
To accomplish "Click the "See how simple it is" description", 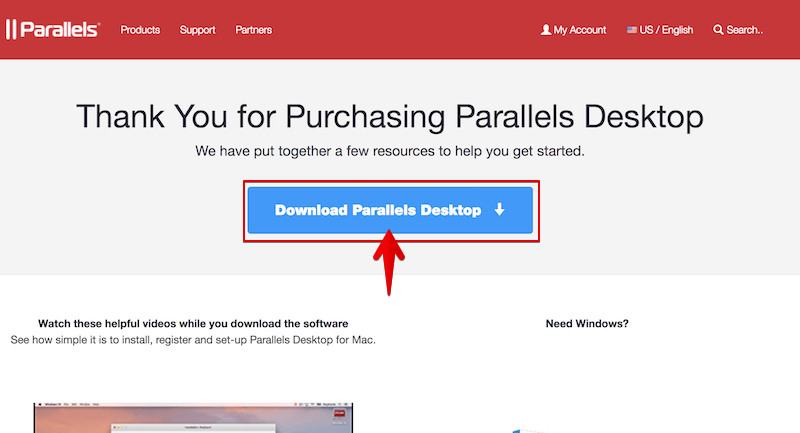I will (x=193, y=340).
